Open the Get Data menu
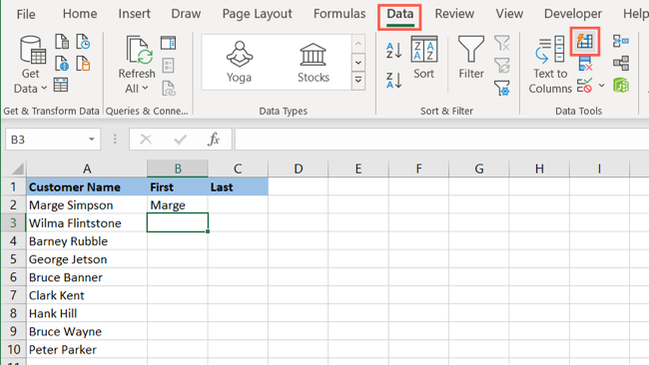Image resolution: width=649 pixels, height=365 pixels. point(31,65)
